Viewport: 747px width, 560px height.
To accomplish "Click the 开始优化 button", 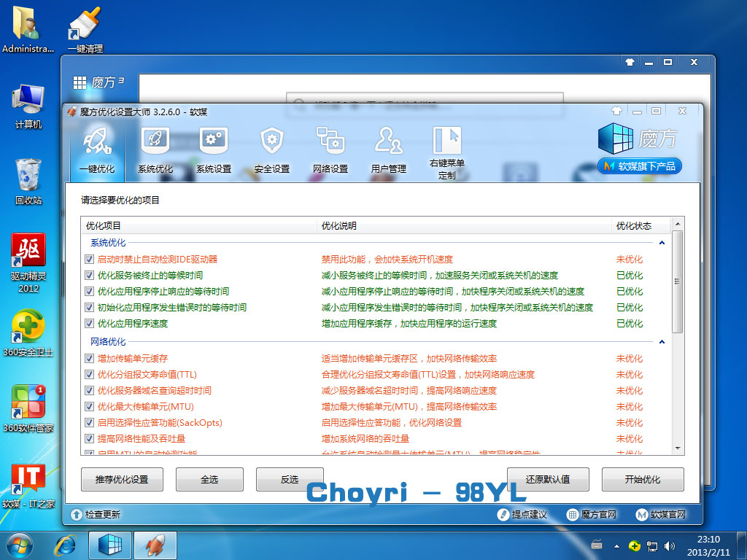I will click(x=642, y=480).
